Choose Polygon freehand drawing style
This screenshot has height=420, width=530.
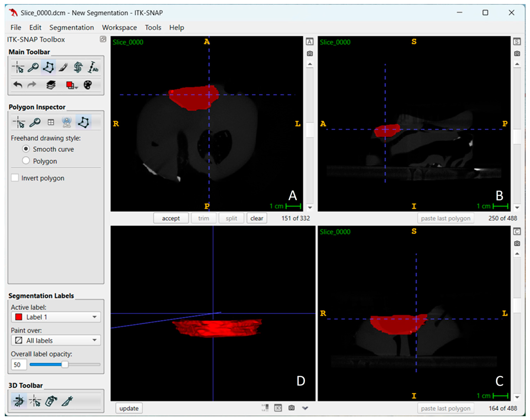(x=26, y=161)
